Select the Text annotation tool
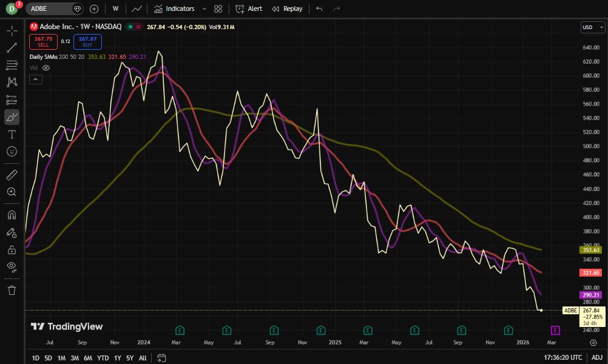608x364 pixels. [12, 134]
